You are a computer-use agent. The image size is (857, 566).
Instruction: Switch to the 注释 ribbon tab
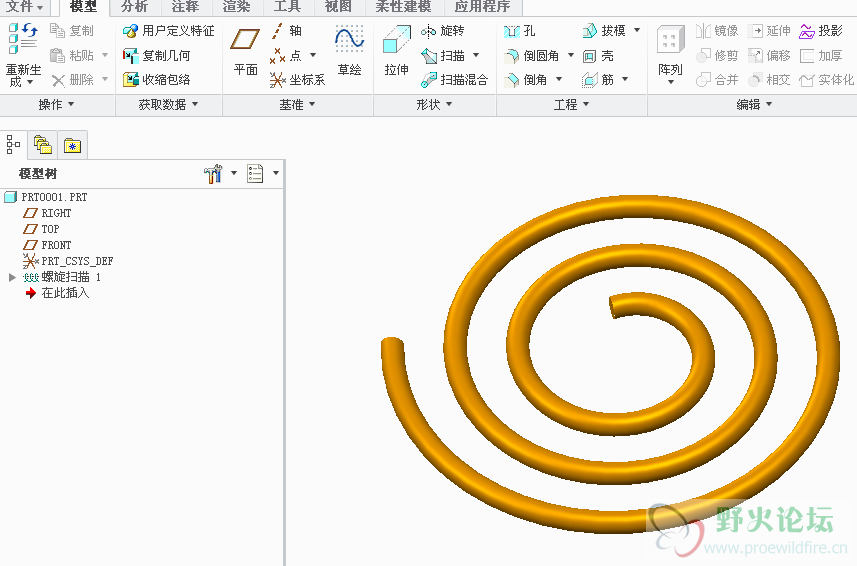pos(185,7)
